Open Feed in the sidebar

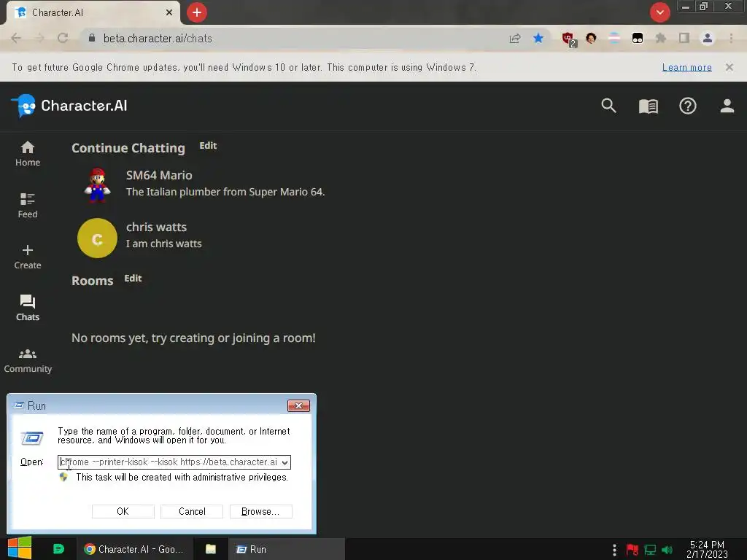pyautogui.click(x=28, y=206)
